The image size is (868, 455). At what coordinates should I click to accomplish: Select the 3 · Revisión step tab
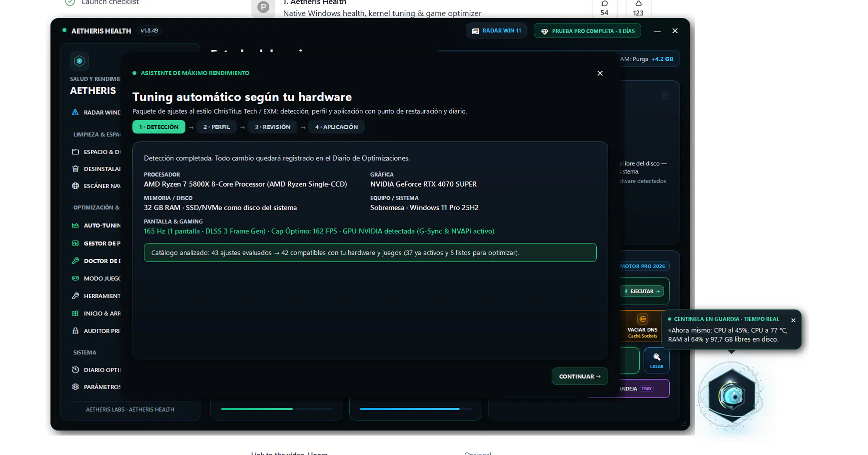click(273, 127)
